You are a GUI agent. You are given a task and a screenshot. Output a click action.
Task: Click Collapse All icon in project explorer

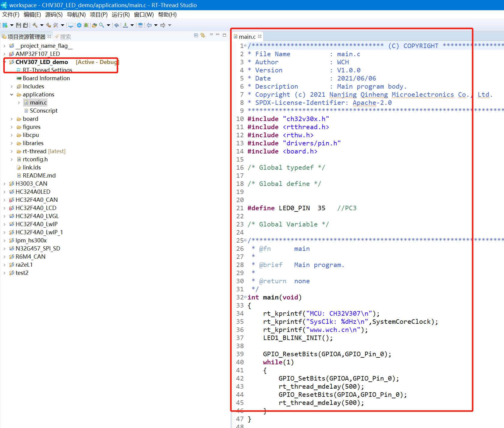click(x=196, y=35)
